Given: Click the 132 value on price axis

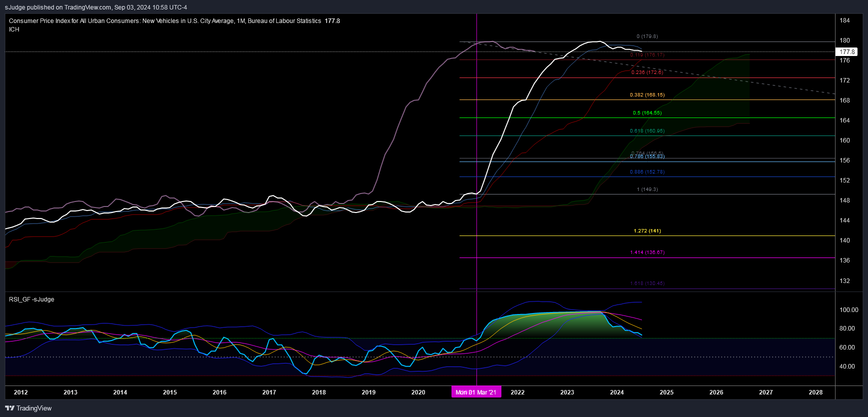Looking at the screenshot, I should click(x=845, y=281).
